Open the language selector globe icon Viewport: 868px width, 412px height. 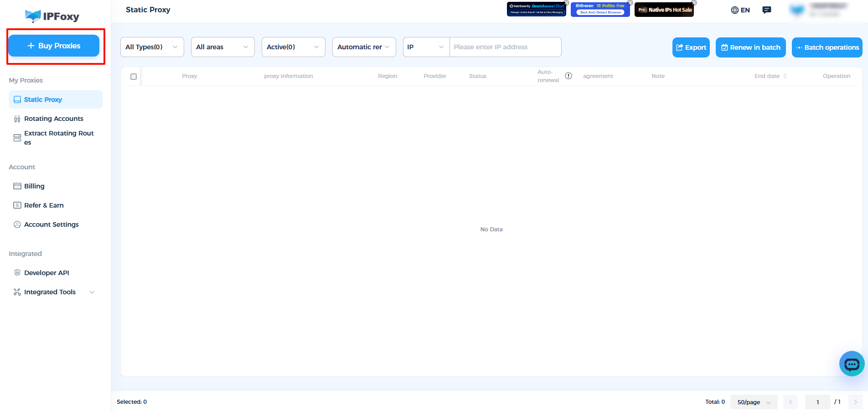coord(736,10)
